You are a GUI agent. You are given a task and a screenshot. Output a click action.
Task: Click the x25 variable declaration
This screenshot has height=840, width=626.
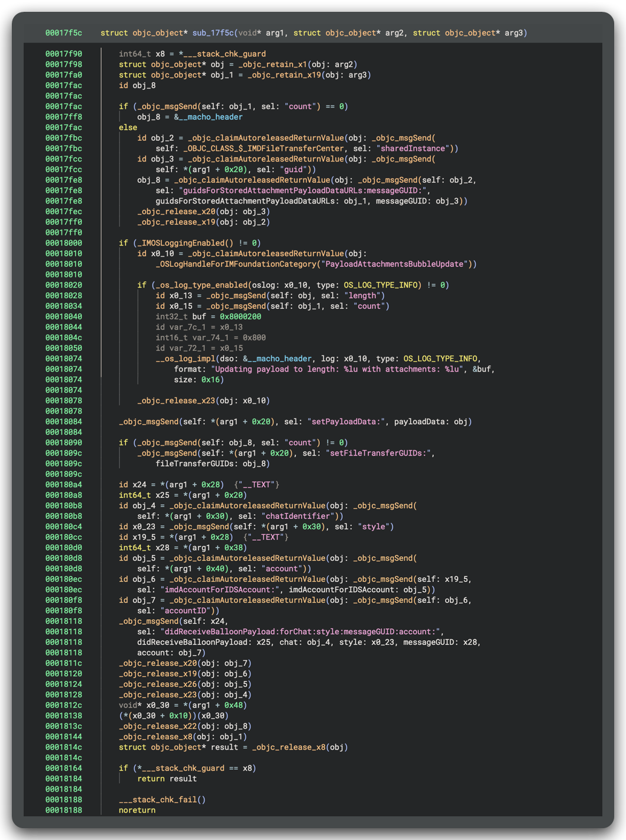(163, 495)
